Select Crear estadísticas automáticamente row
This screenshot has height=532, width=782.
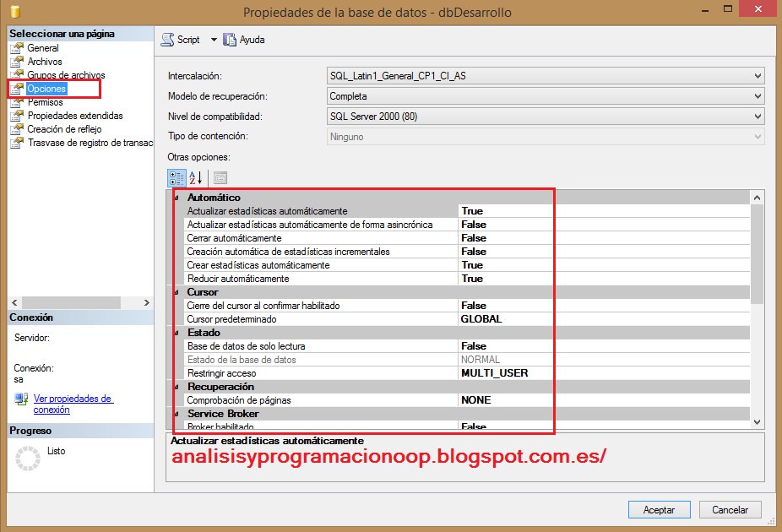(x=467, y=265)
